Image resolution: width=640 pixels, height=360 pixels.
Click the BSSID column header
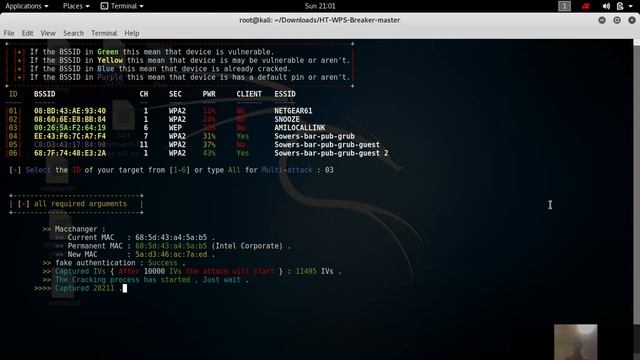(x=44, y=94)
